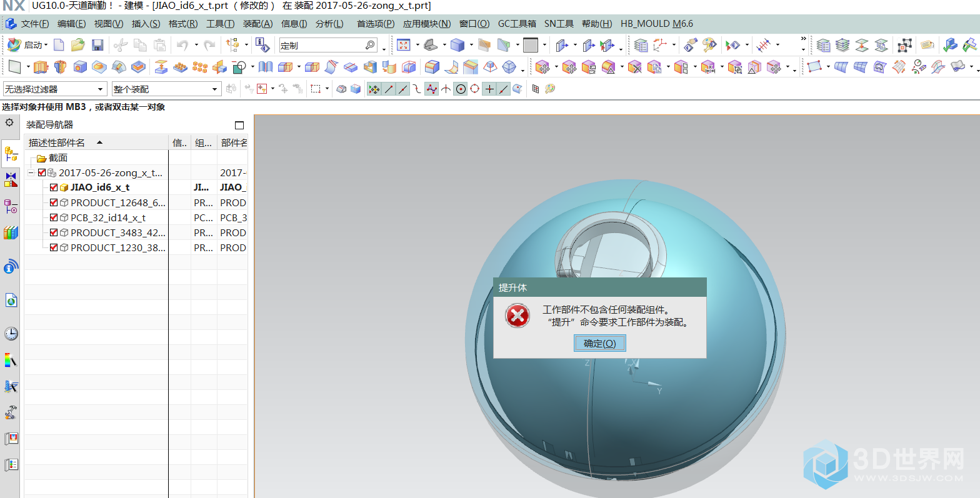Select the Revolve tool icon

tap(60, 67)
